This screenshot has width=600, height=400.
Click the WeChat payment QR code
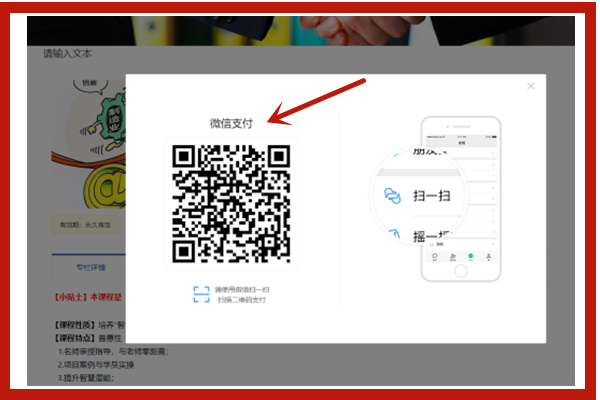tap(231, 204)
